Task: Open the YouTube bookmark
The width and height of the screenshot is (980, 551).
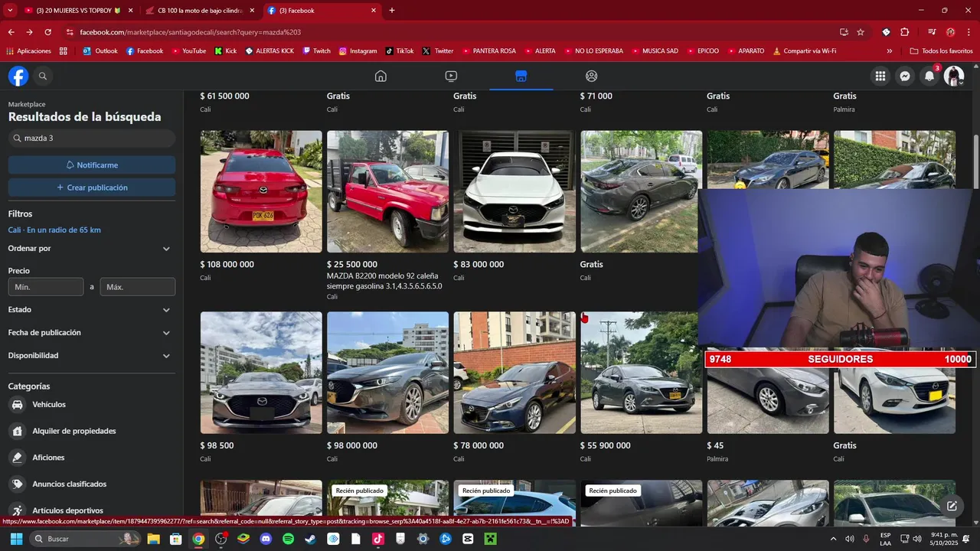Action: pos(188,51)
